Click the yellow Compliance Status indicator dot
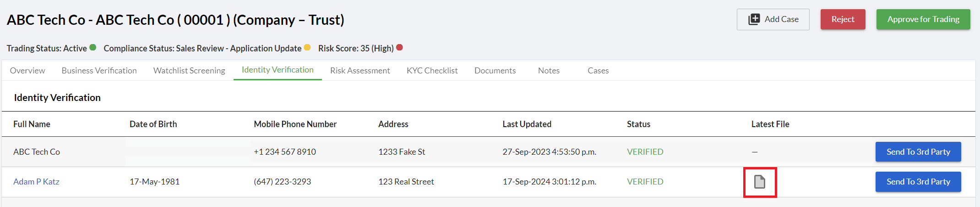This screenshot has height=207, width=980. [307, 47]
